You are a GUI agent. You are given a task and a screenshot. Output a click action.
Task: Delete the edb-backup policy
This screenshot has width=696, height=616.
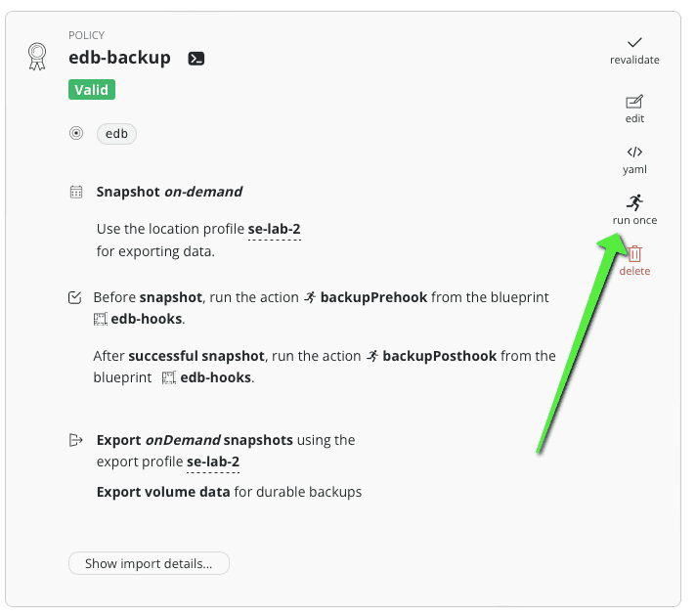tap(634, 254)
